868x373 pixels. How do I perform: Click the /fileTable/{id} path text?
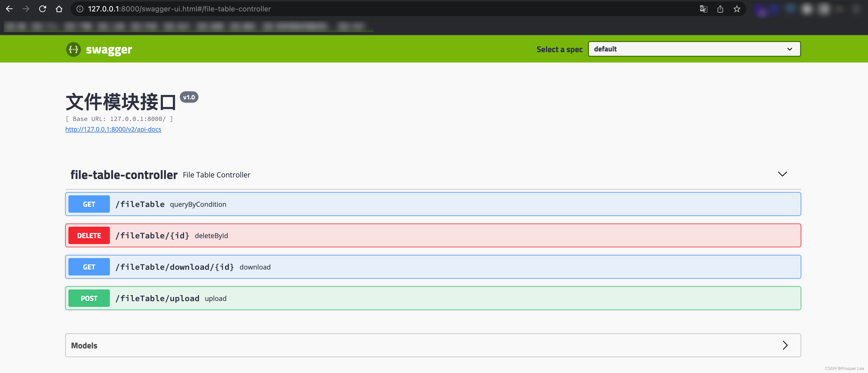point(152,236)
